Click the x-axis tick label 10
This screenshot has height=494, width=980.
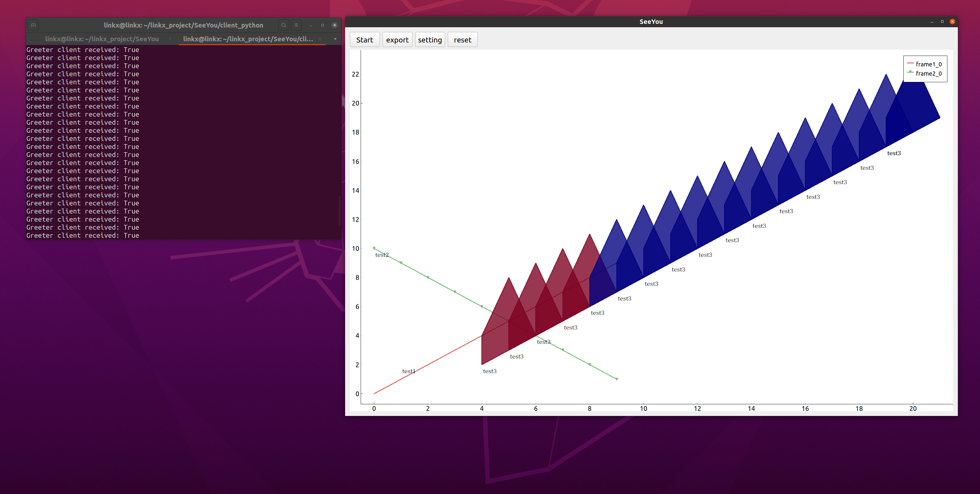(x=643, y=408)
